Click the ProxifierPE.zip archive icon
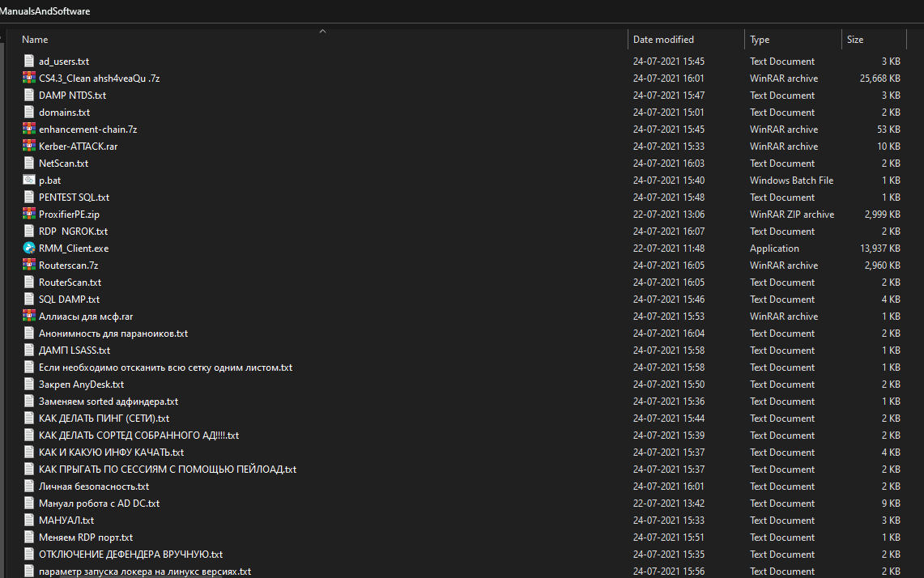The height and width of the screenshot is (578, 924). pyautogui.click(x=30, y=215)
